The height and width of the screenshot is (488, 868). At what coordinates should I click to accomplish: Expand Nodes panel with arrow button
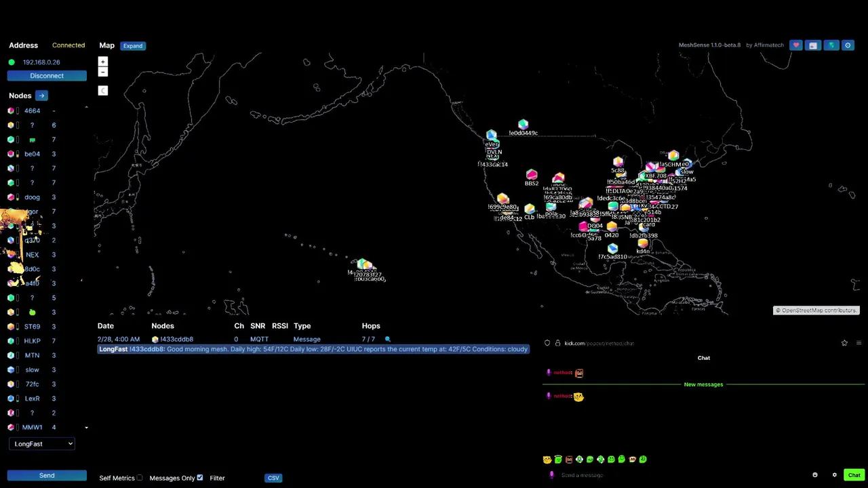click(41, 96)
